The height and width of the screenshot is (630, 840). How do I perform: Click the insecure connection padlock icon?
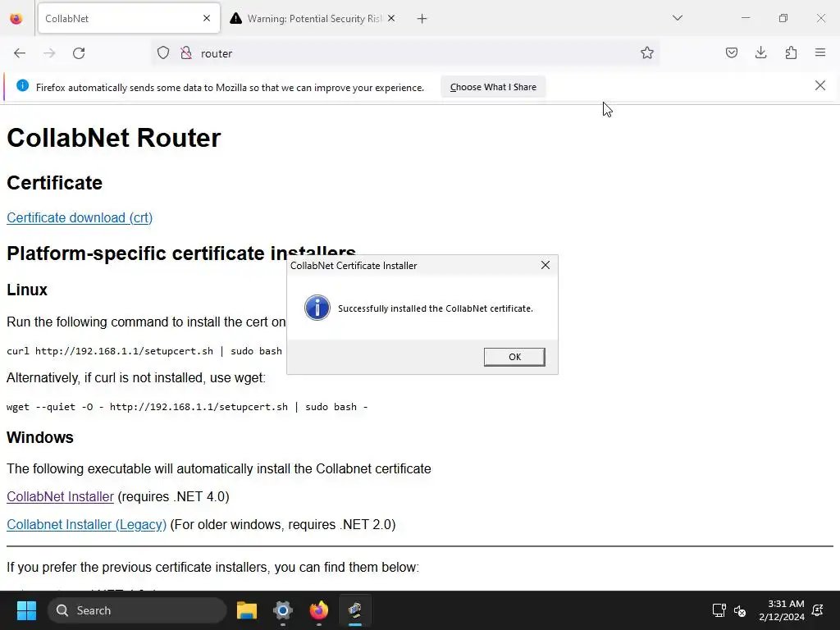coord(186,52)
